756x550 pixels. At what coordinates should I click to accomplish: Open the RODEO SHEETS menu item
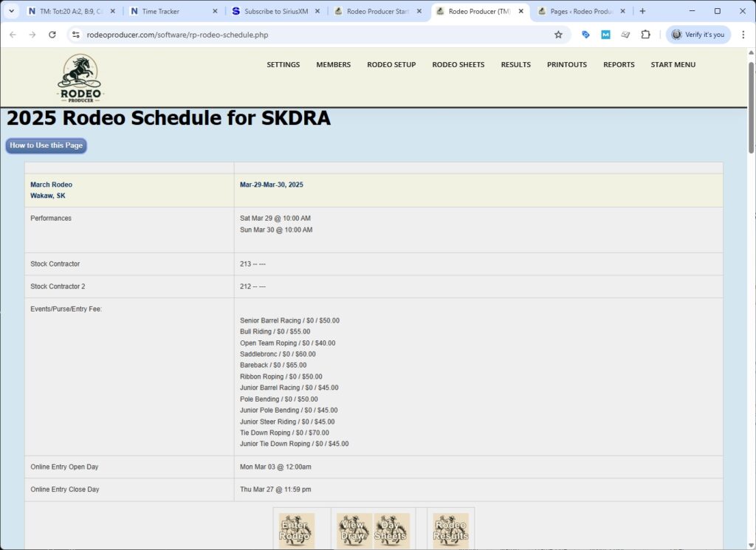point(458,65)
